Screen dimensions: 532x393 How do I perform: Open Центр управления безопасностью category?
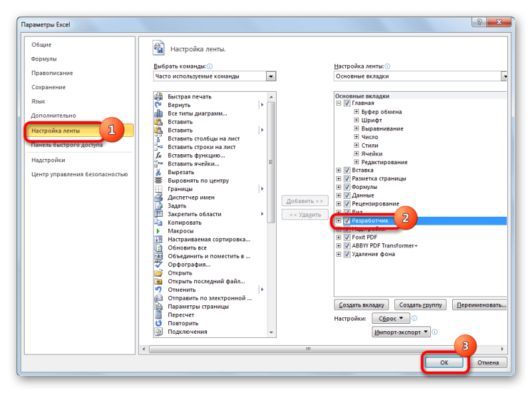(79, 174)
